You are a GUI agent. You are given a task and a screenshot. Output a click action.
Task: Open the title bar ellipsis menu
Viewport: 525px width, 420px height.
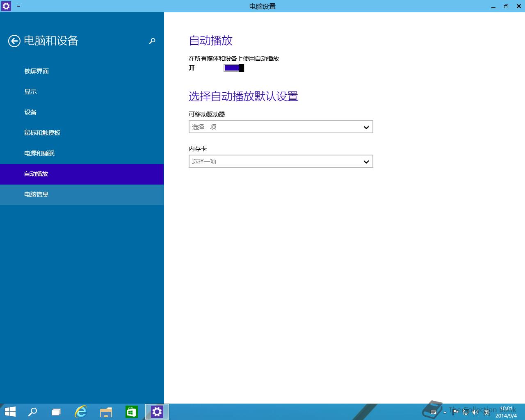18,6
